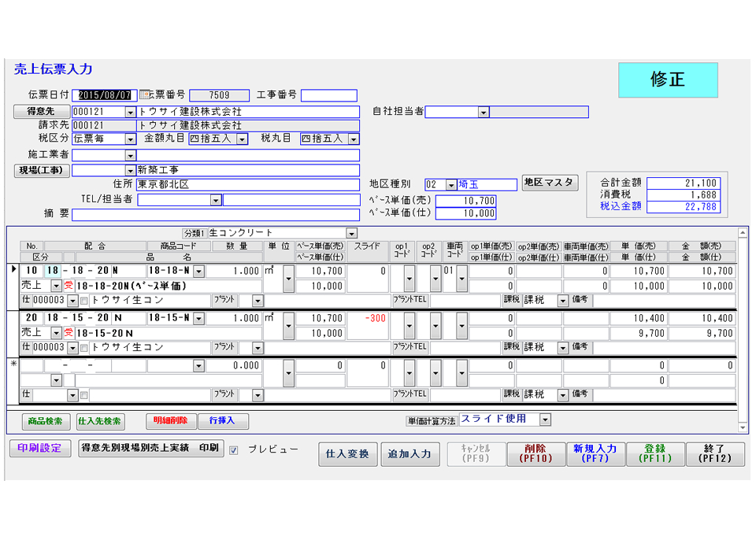This screenshot has width=756, height=551.
Task: Click the 明細削除 button
Action: [x=171, y=421]
